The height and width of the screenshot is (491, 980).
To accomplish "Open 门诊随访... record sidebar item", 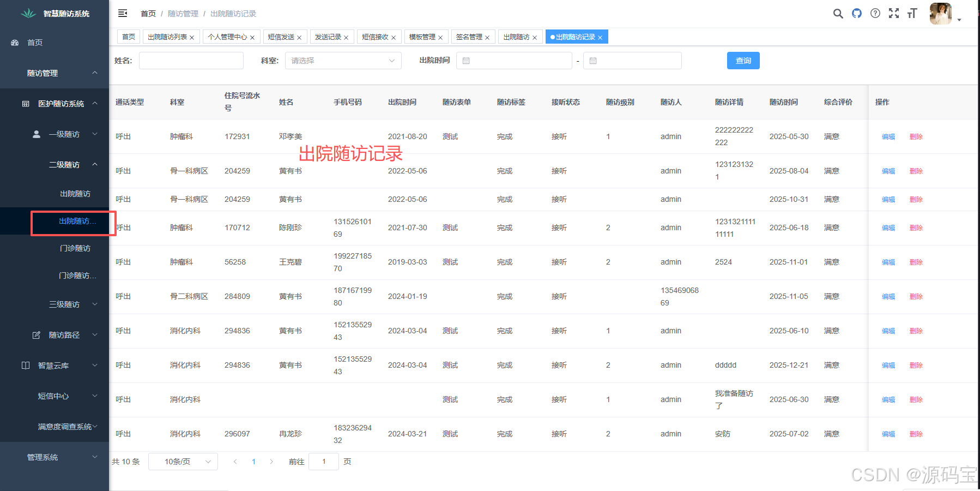I will click(x=55, y=276).
